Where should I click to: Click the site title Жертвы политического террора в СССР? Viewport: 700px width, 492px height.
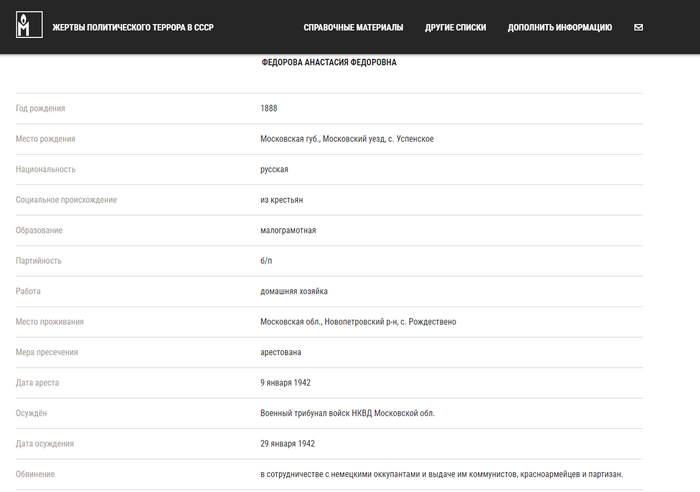tap(133, 27)
